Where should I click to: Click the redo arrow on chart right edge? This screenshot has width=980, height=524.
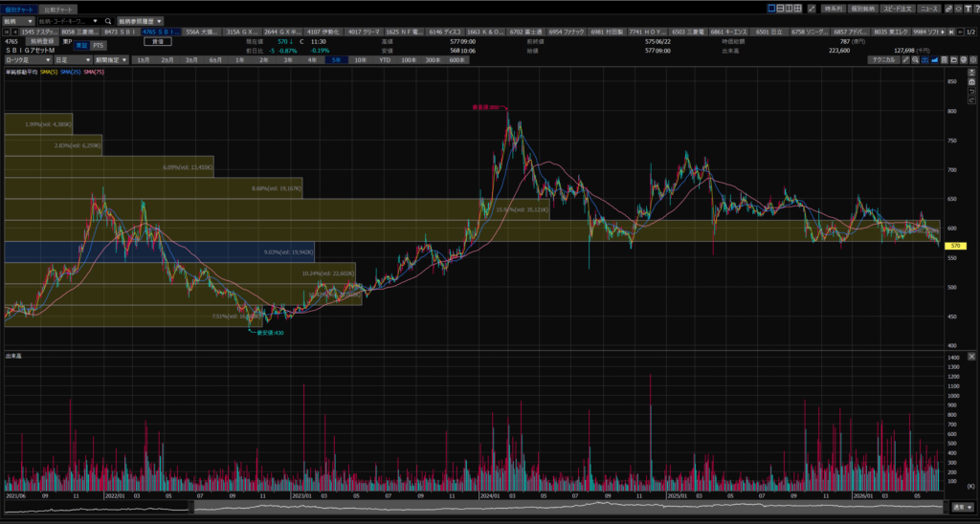972,100
